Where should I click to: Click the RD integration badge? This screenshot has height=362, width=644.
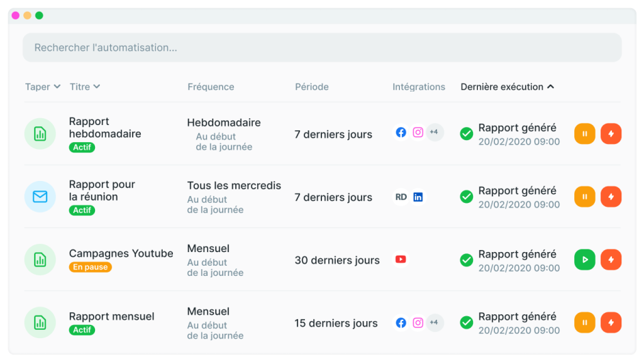[x=401, y=197]
